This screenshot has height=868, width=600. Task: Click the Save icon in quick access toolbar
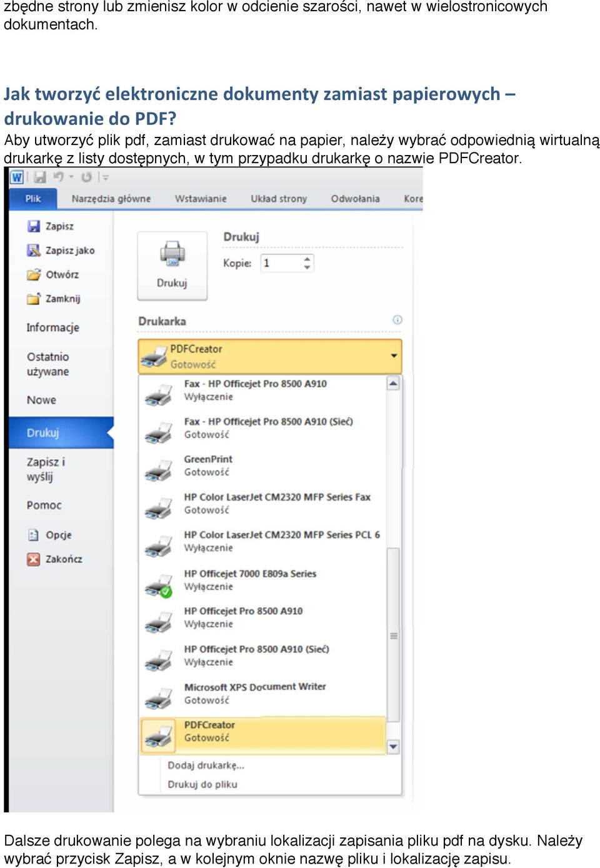[39, 177]
